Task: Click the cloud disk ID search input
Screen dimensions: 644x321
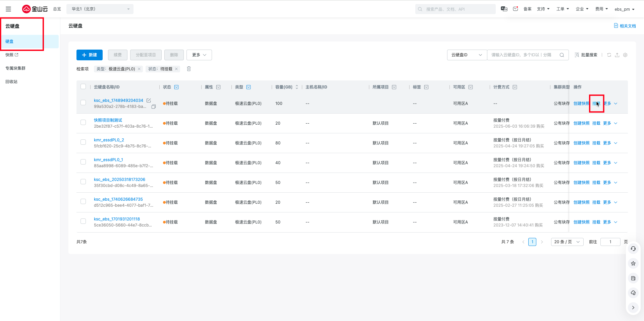Action: point(523,55)
